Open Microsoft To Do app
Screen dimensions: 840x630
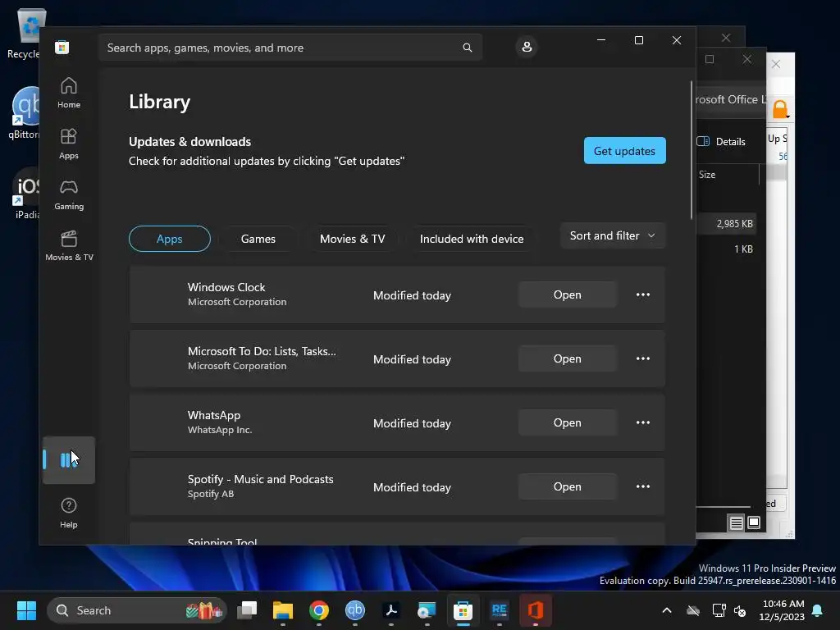(568, 358)
